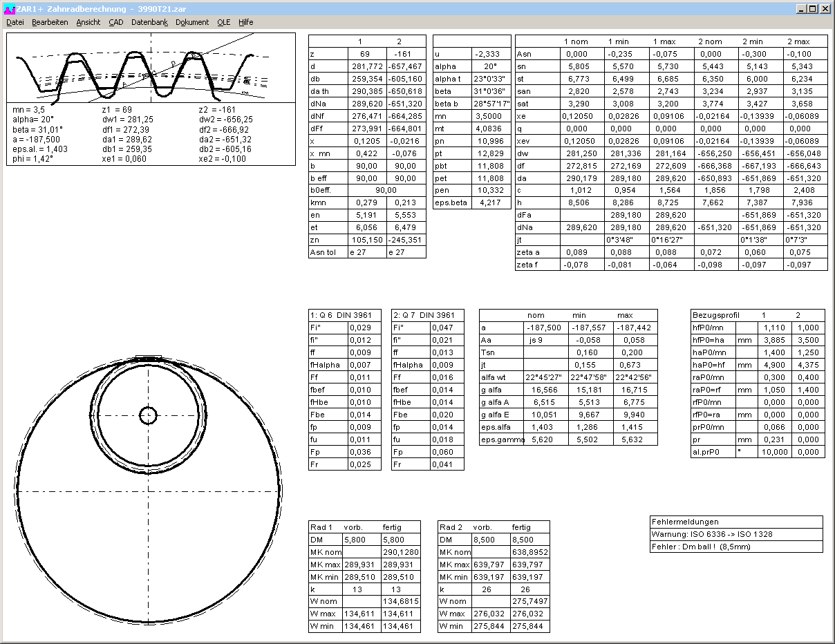Open the Ansicht menu
This screenshot has height=644, width=835.
click(x=88, y=22)
